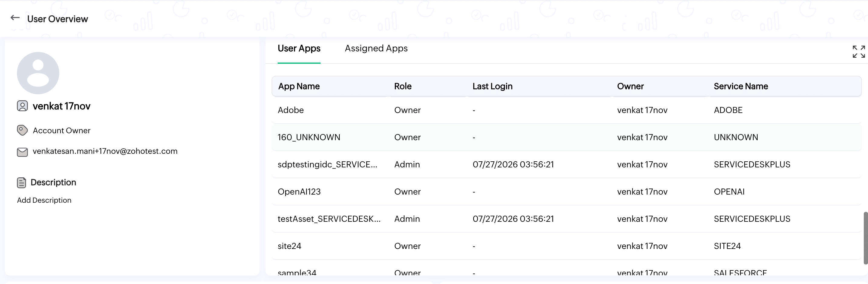Click Add Description
This screenshot has height=284, width=868.
[x=44, y=200]
